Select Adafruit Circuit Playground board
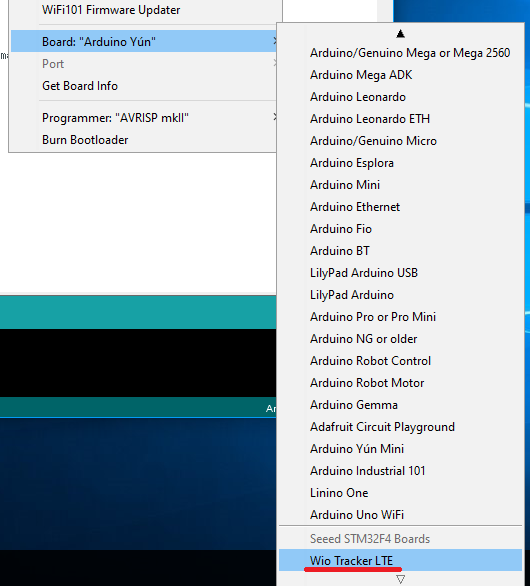The width and height of the screenshot is (530, 586). [x=400, y=427]
